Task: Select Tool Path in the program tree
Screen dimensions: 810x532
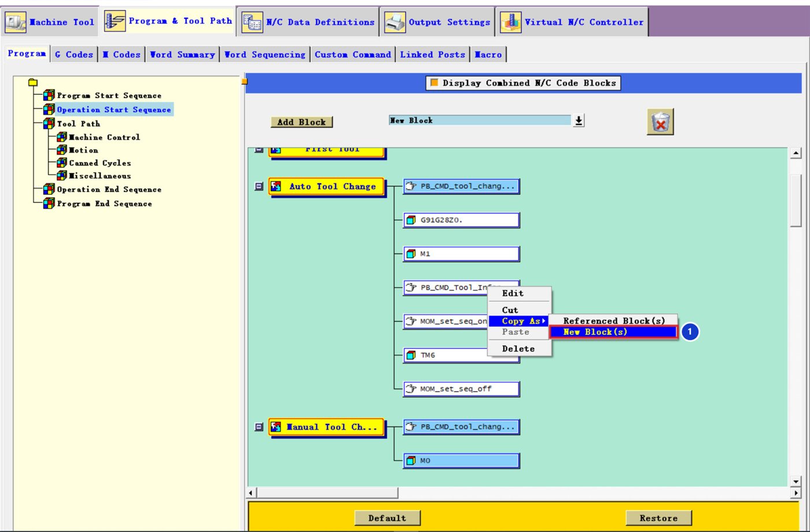Action: click(x=78, y=123)
